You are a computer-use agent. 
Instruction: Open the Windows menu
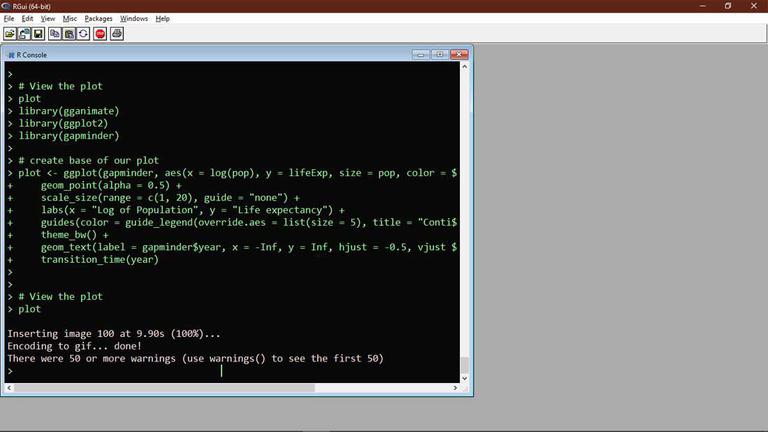click(x=134, y=19)
